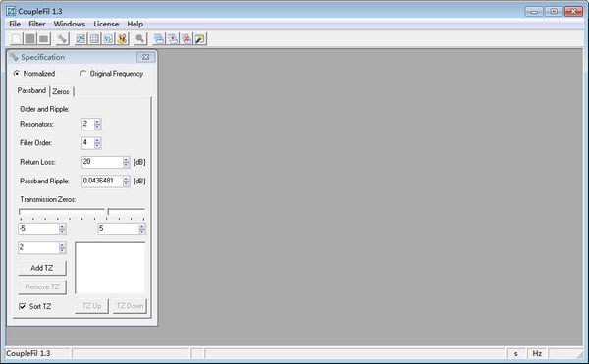Toggle the Sort TZ checkbox

(23, 306)
